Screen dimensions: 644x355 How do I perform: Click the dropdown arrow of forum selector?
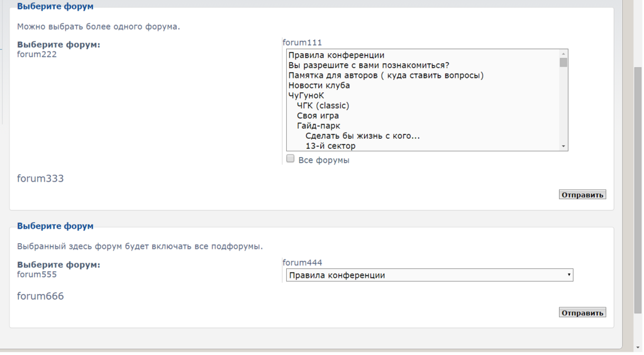pyautogui.click(x=569, y=275)
